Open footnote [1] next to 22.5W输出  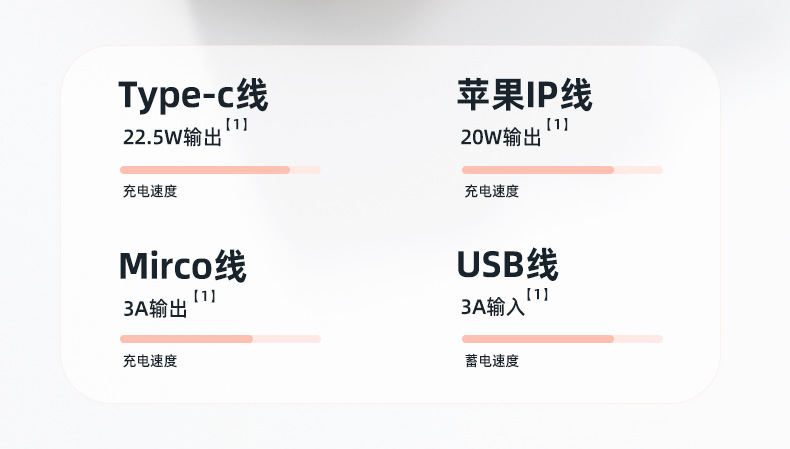click(236, 125)
